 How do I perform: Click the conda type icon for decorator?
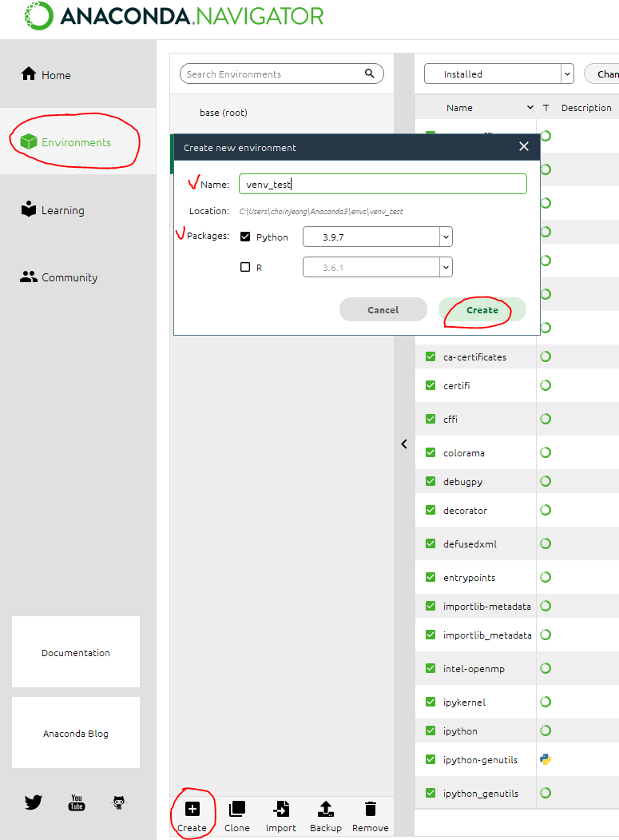click(x=546, y=510)
